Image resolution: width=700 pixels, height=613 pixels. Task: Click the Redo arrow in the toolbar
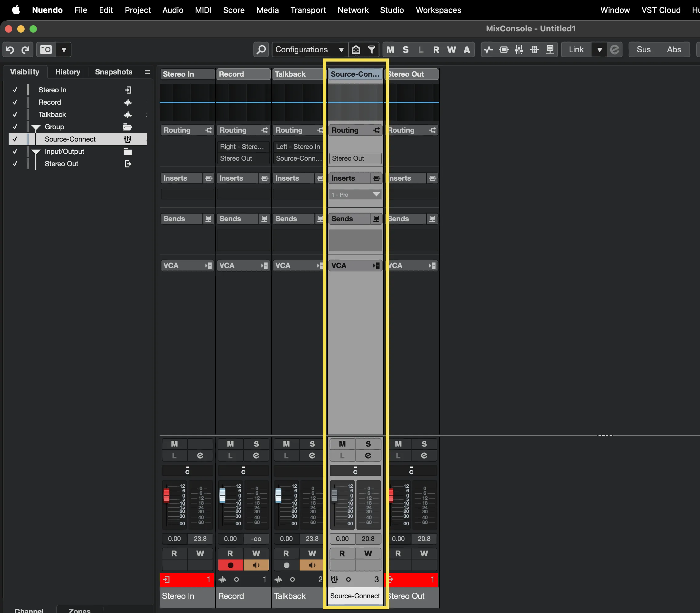tap(25, 50)
